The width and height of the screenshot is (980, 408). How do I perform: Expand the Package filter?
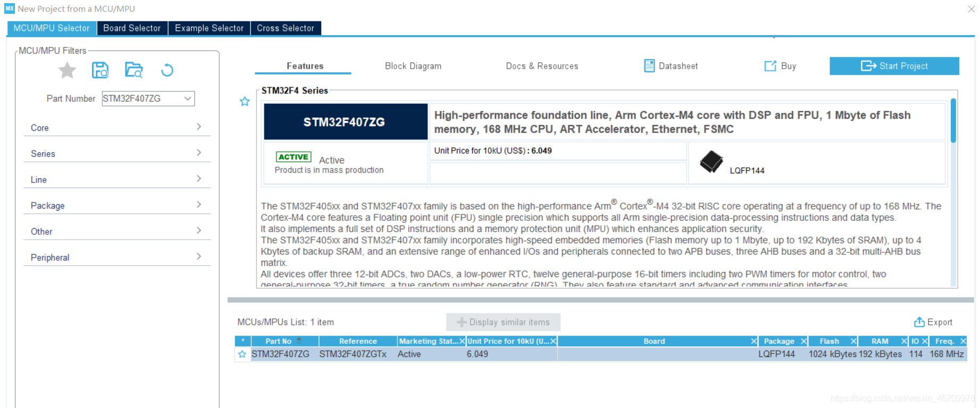(x=117, y=206)
